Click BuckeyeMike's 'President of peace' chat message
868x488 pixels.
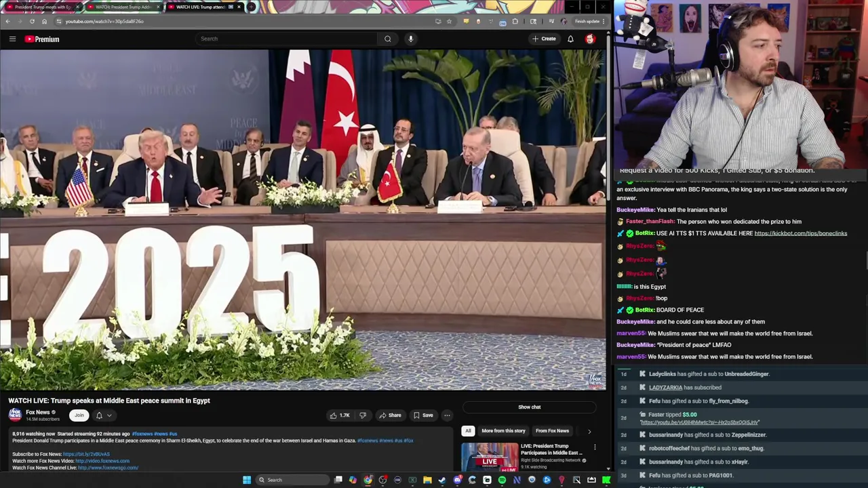pyautogui.click(x=673, y=345)
